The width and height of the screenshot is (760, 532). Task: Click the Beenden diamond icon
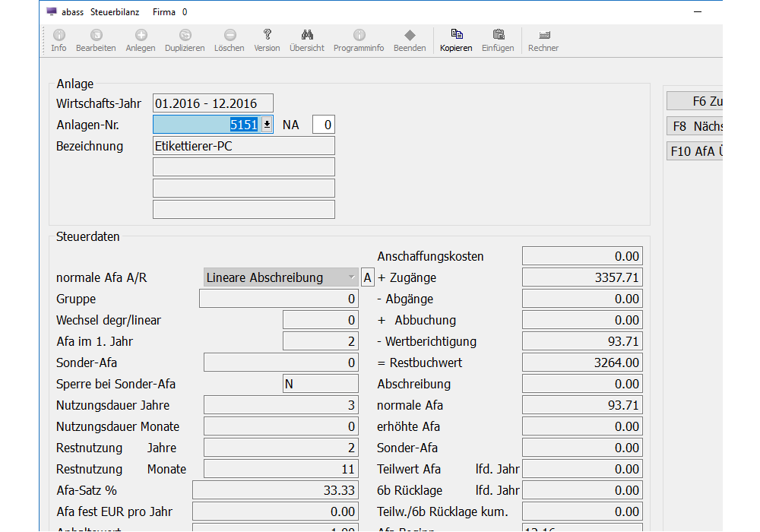click(x=410, y=36)
